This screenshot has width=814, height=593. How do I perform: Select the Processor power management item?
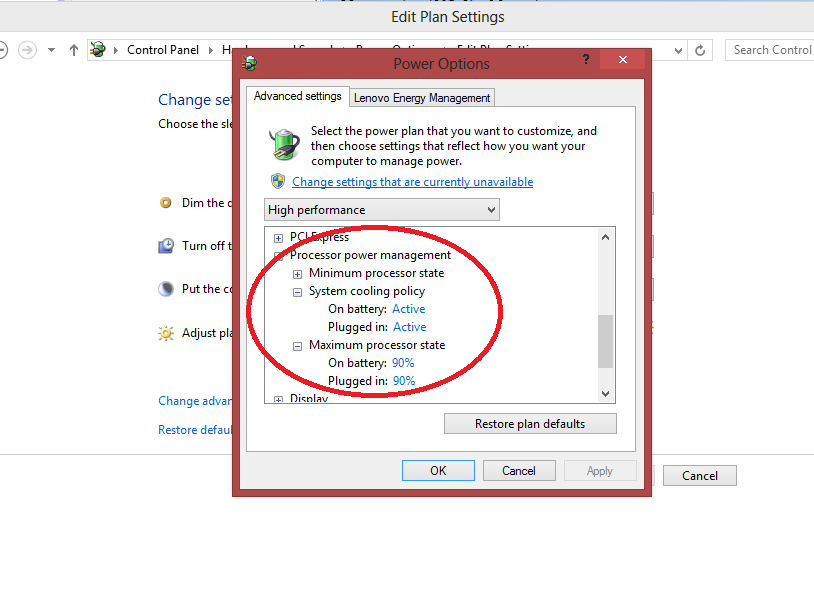coord(370,255)
